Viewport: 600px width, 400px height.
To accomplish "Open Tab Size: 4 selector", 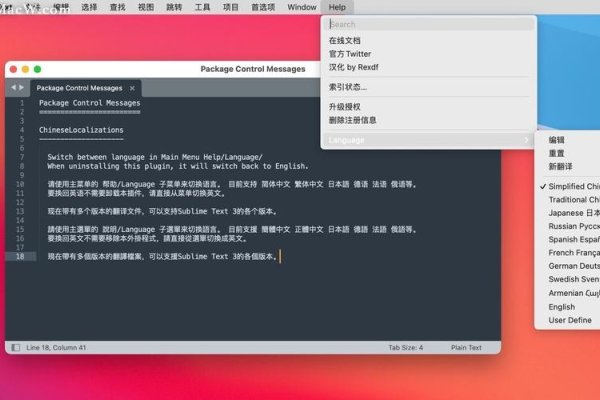I will pyautogui.click(x=405, y=348).
